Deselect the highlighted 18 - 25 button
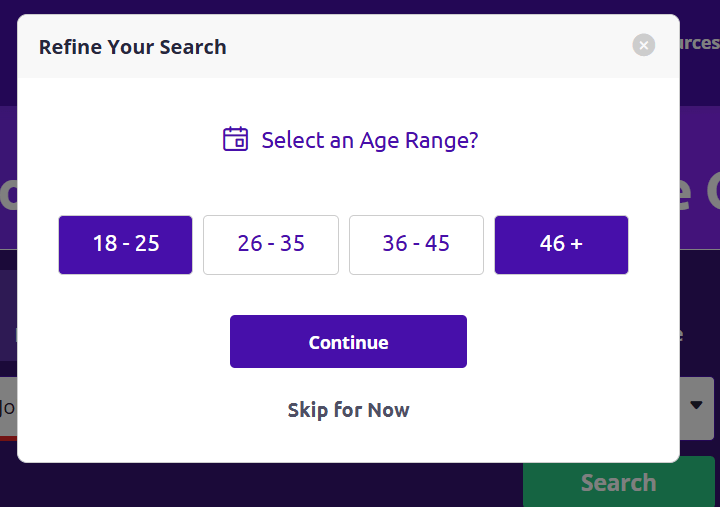The width and height of the screenshot is (720, 507). (125, 245)
